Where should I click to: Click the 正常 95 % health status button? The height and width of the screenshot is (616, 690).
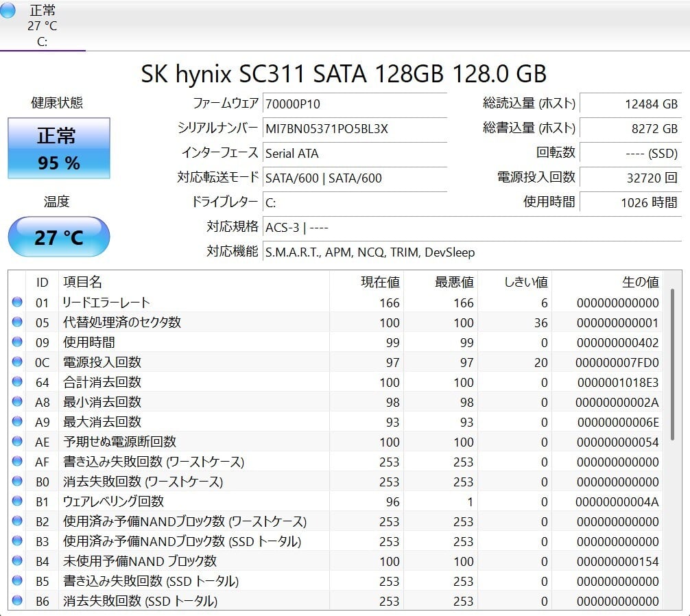[58, 148]
